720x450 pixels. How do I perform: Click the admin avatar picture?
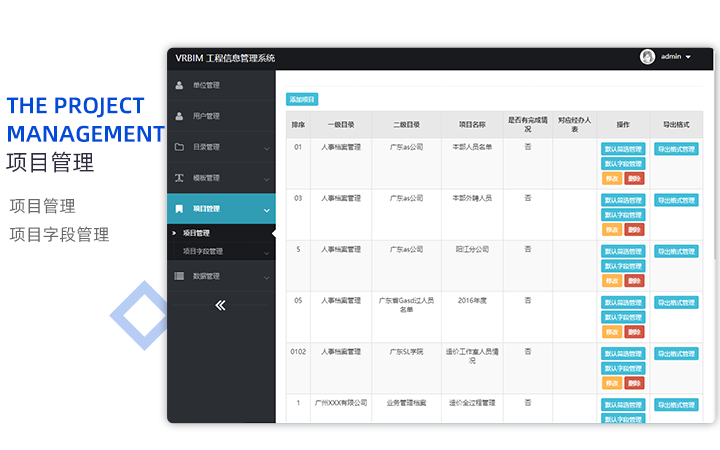647,57
